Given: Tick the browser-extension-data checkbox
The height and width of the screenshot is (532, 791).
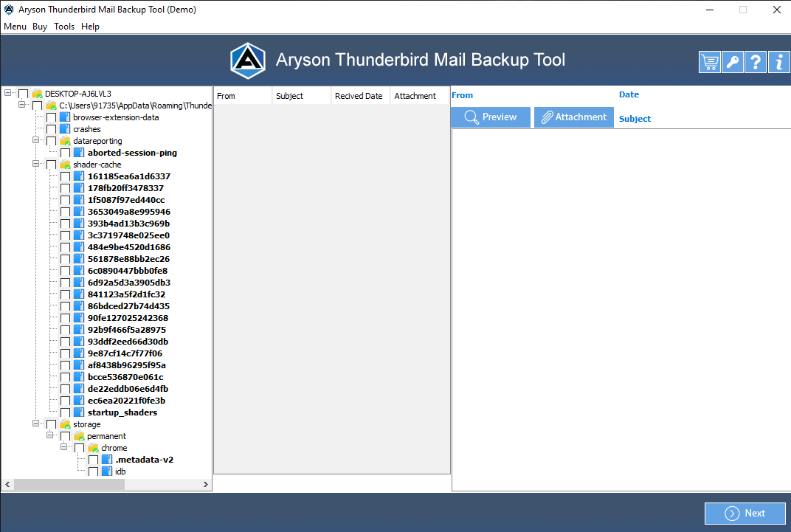Looking at the screenshot, I should pyautogui.click(x=52, y=117).
